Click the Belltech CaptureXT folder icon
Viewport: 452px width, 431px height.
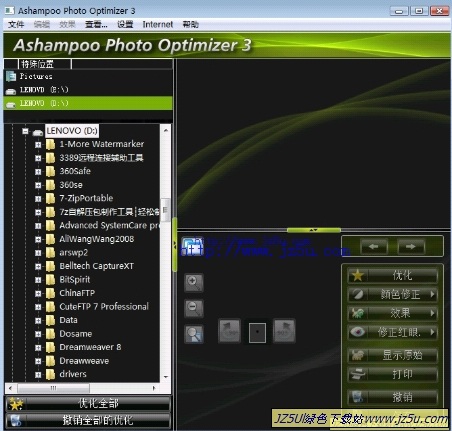tap(50, 266)
